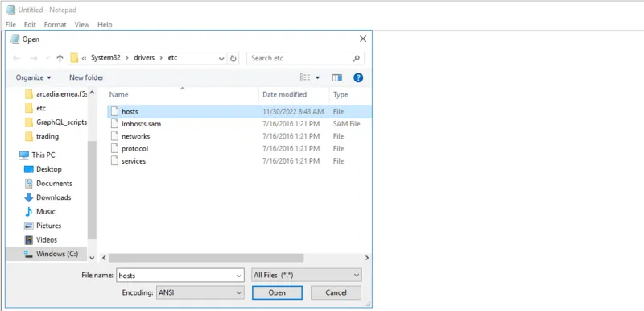This screenshot has height=311, width=644.
Task: Select Pictures in navigation pane
Action: click(43, 226)
